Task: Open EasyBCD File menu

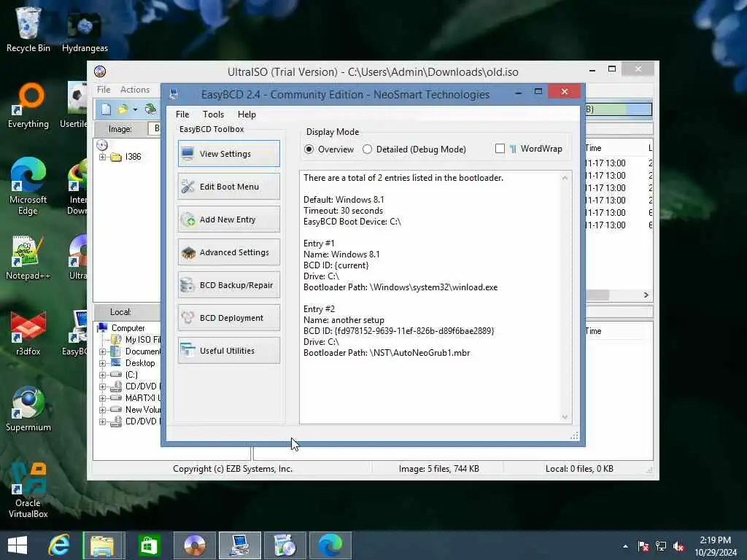Action: click(182, 114)
